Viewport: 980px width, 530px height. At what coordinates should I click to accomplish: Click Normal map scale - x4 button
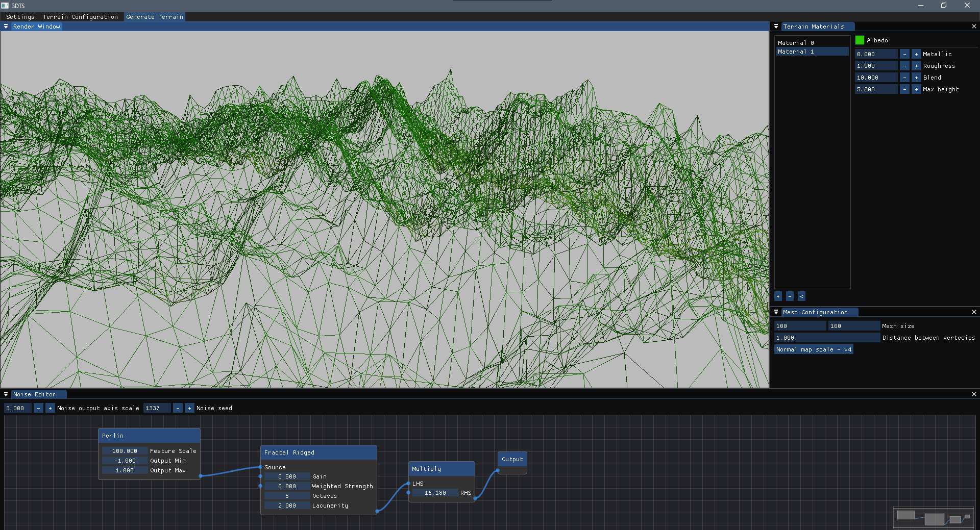click(814, 349)
